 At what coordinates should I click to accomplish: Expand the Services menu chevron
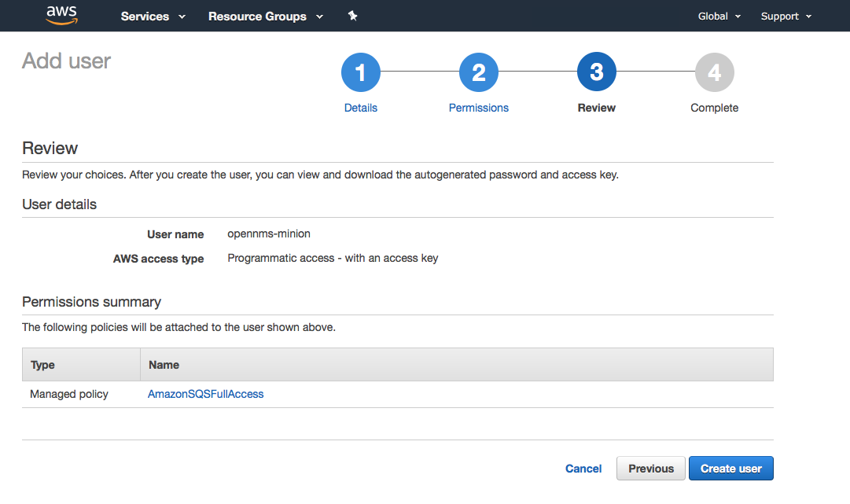[x=182, y=16]
